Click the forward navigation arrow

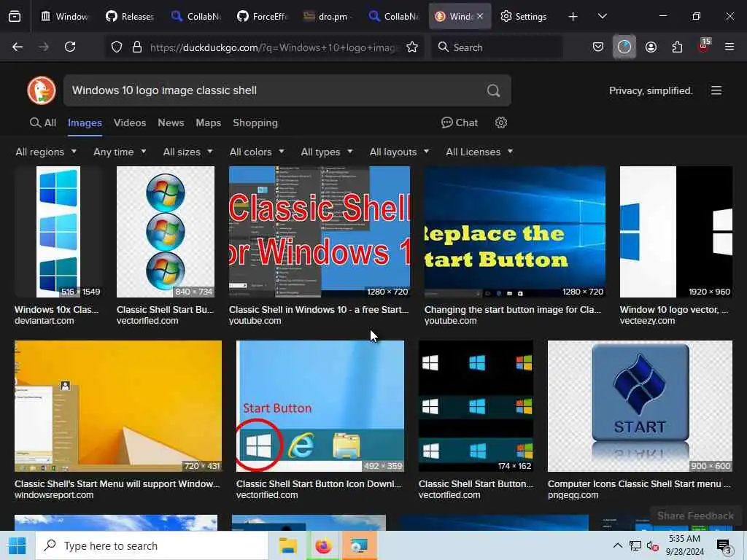(x=43, y=47)
